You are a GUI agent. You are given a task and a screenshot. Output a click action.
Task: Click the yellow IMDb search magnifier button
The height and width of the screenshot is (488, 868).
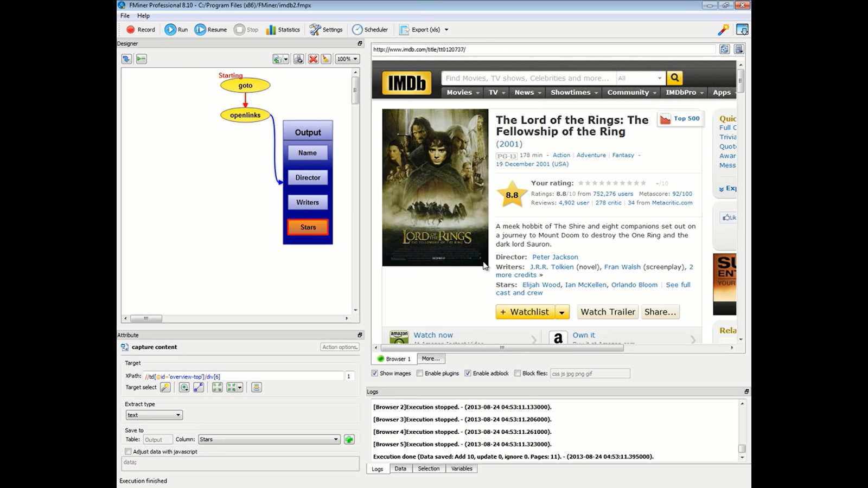(674, 78)
